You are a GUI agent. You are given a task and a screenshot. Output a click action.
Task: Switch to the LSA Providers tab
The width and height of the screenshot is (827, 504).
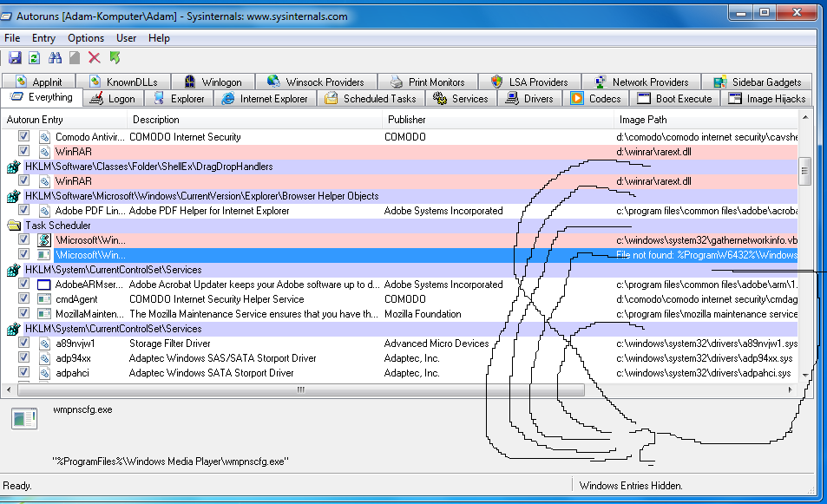point(530,82)
